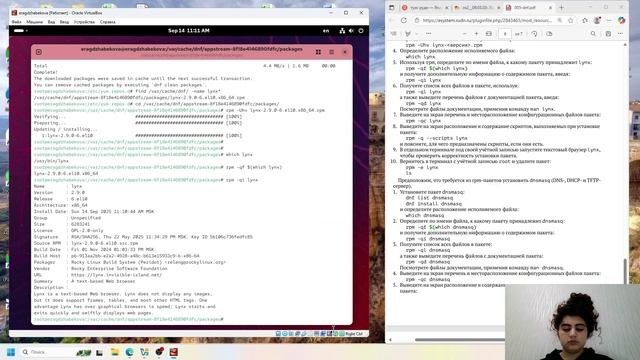Click the PDF horizontal scrollbar
The image size is (640, 360).
tap(460, 340)
